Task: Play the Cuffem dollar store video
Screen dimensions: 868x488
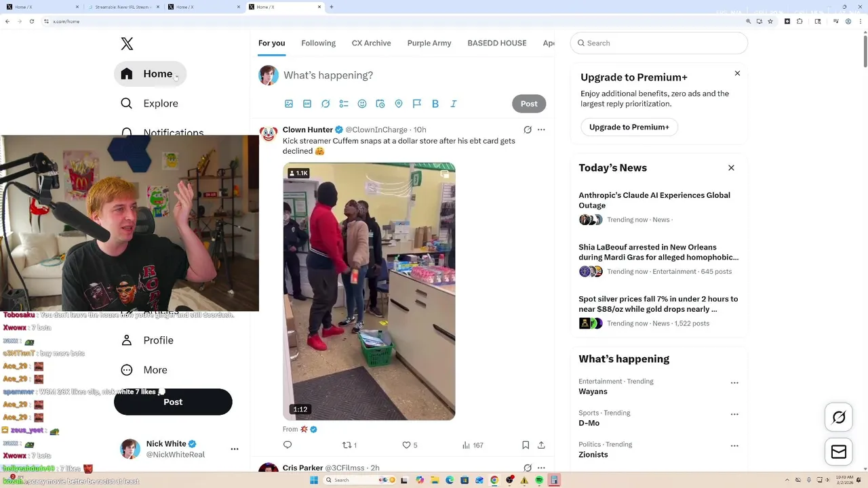Action: 369,291
